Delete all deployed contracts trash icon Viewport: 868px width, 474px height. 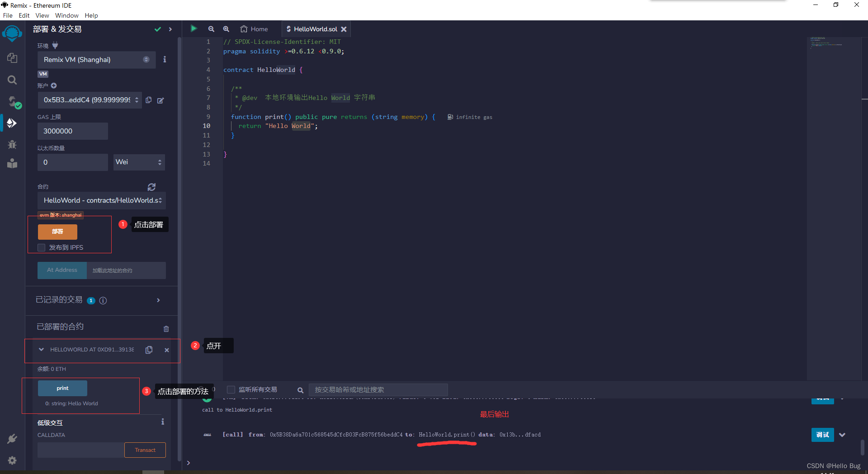pos(166,329)
